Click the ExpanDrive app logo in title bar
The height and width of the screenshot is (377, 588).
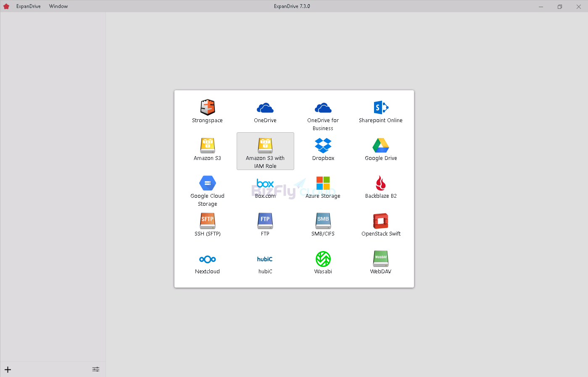[x=6, y=6]
